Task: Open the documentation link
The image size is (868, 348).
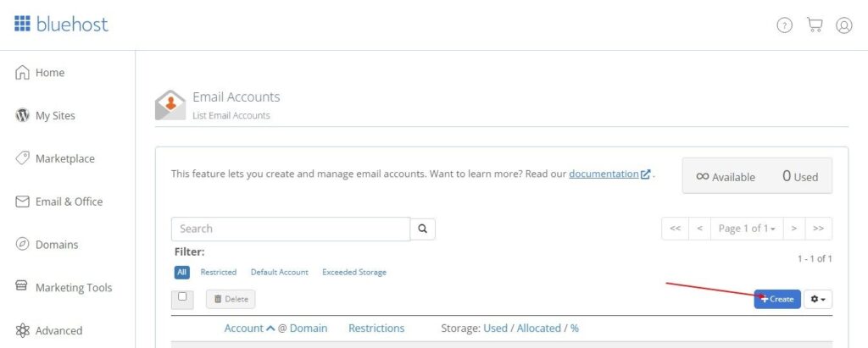Action: (x=604, y=174)
